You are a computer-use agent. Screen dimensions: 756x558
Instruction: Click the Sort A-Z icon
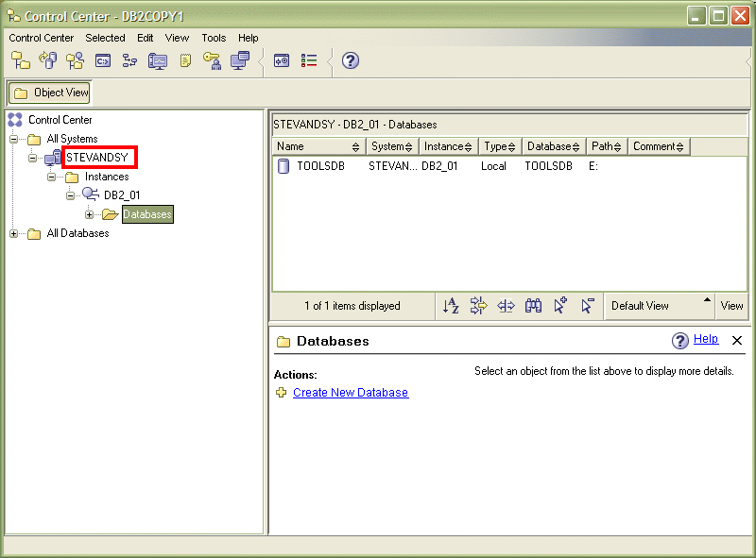click(451, 306)
